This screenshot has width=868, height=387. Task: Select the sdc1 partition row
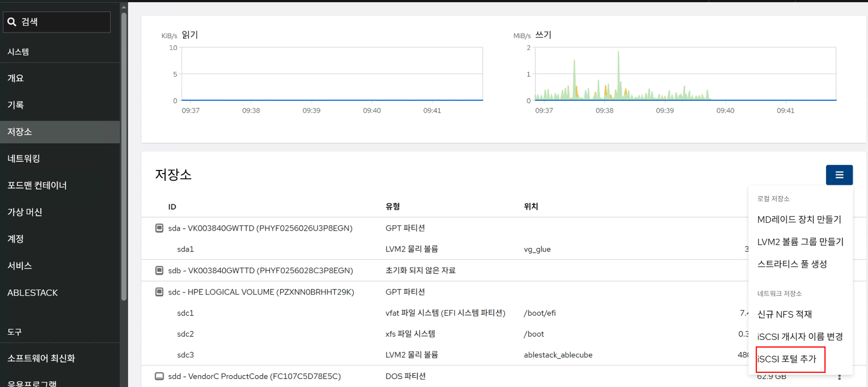[x=185, y=313]
